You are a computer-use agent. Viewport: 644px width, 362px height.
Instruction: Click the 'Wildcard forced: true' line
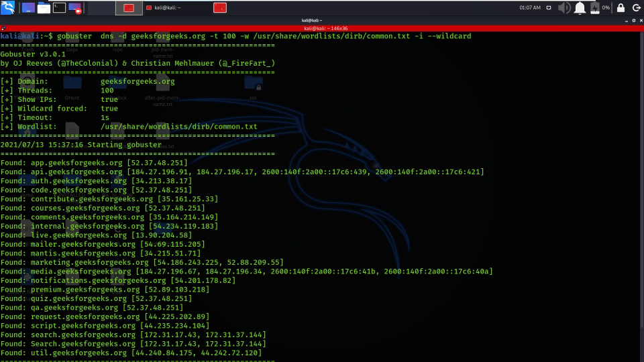(59, 109)
